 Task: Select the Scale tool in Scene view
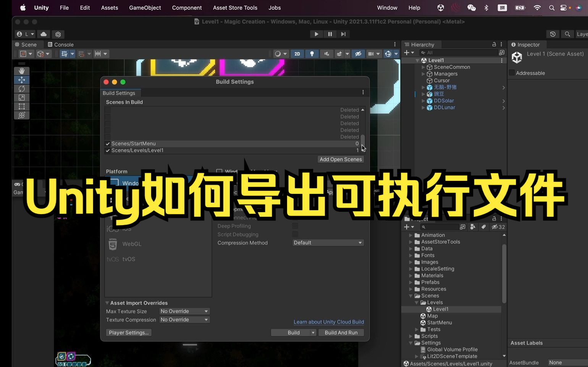point(22,98)
